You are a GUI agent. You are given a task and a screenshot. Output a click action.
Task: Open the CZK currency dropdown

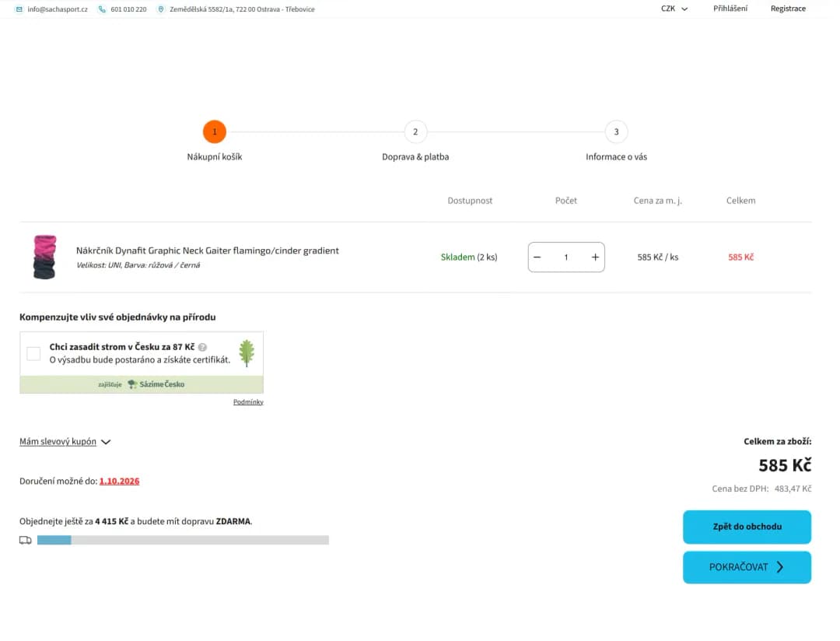(674, 9)
